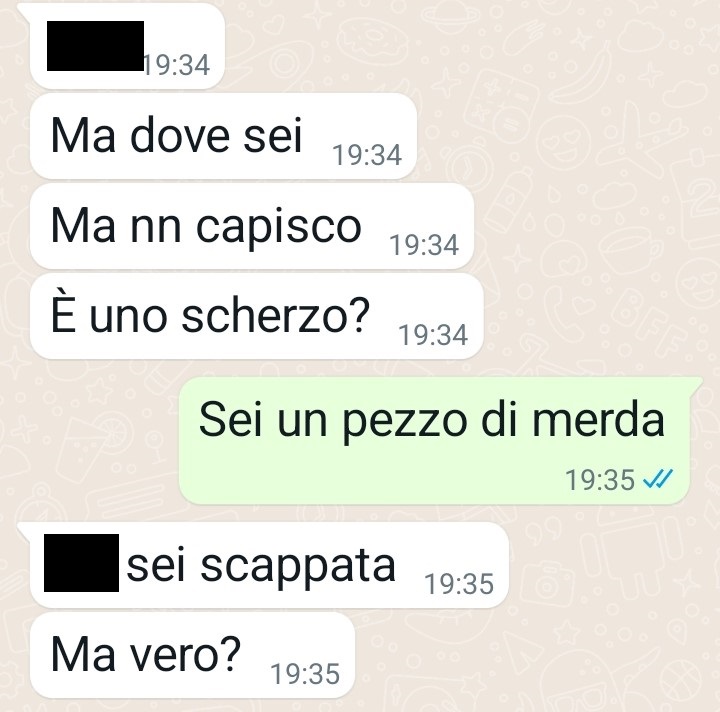Tap the word 'scherzo?' in the message

point(276,316)
